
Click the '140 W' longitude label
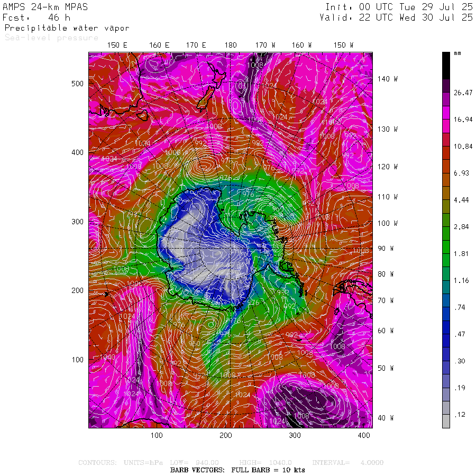pos(388,79)
